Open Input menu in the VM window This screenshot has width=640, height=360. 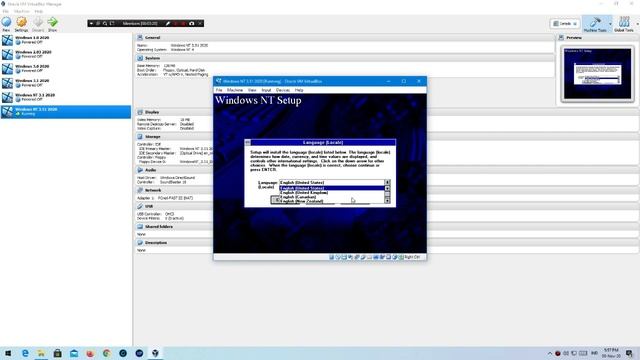[266, 90]
